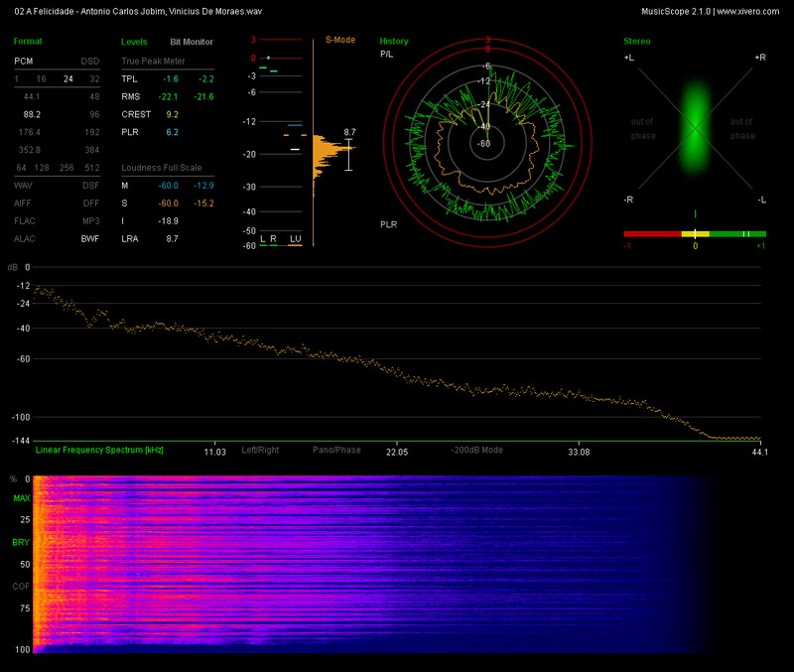Click the P/L label in History
This screenshot has width=794, height=672.
tap(386, 55)
